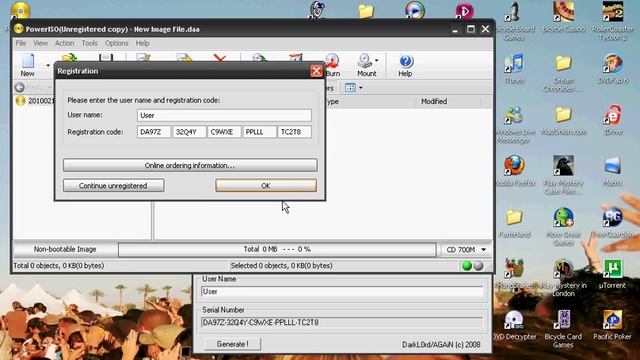Click the Serial Number field in lower window
Viewport: 640px width, 360px height.
(x=342, y=322)
